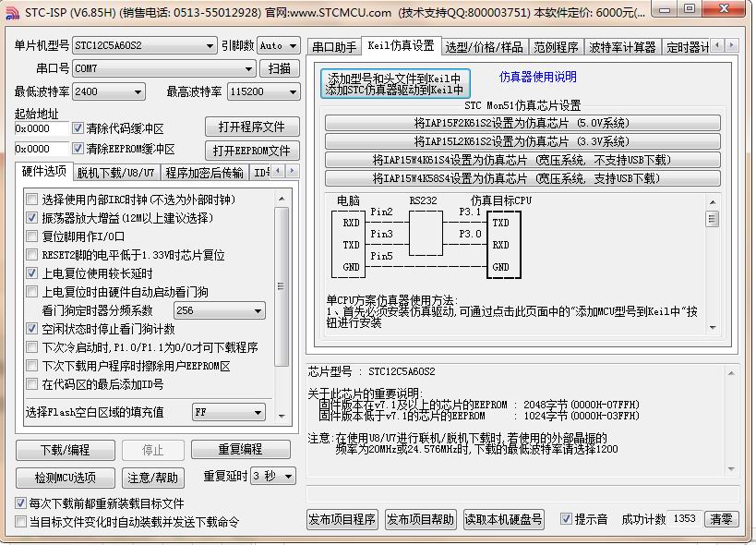Switch to 程序加密后传输 tab
Viewport: 756px width, 545px height.
[204, 173]
